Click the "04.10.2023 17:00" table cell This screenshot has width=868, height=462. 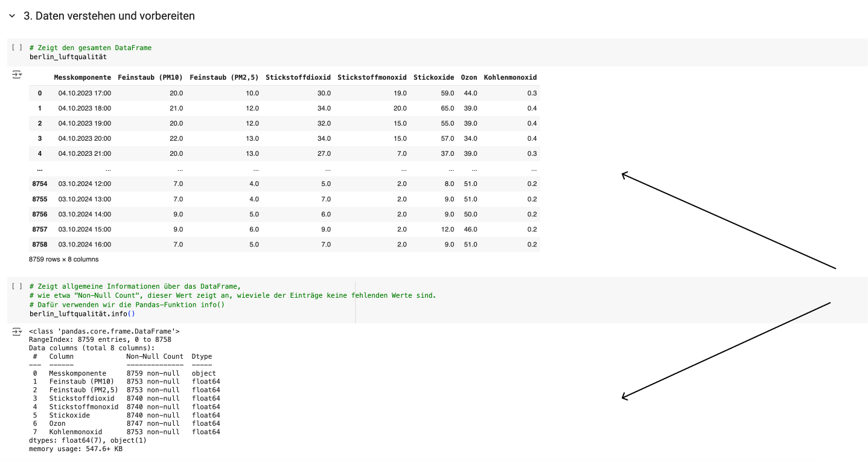[x=85, y=93]
